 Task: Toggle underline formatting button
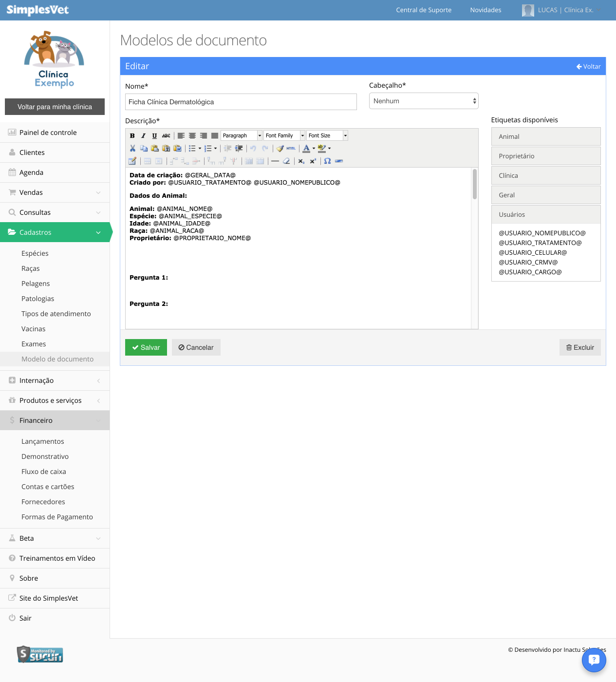pyautogui.click(x=154, y=136)
